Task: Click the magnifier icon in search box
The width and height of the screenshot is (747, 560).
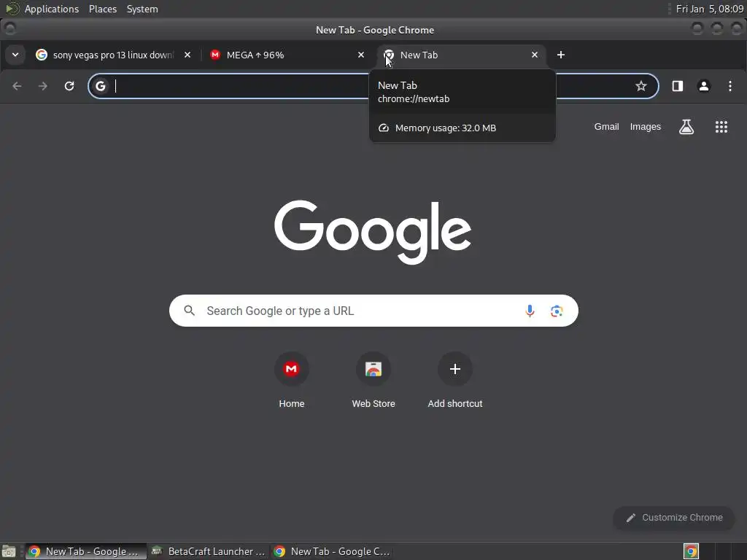Action: [x=190, y=311]
